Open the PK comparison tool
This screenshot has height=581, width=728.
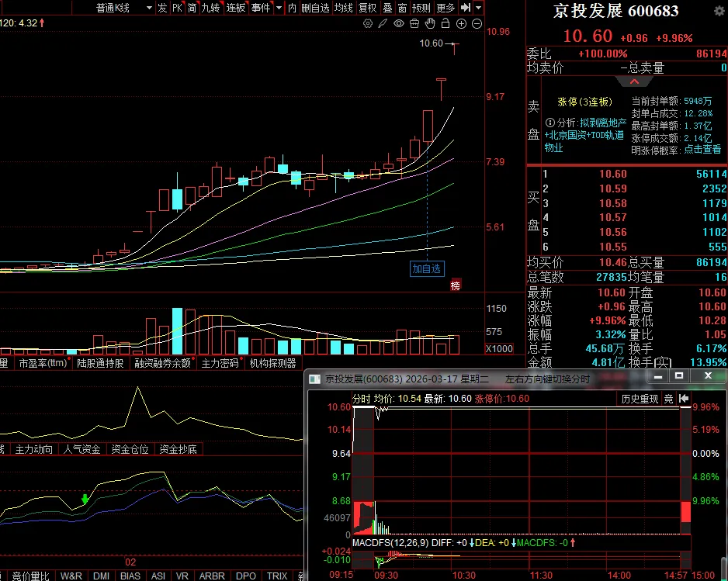click(x=178, y=8)
